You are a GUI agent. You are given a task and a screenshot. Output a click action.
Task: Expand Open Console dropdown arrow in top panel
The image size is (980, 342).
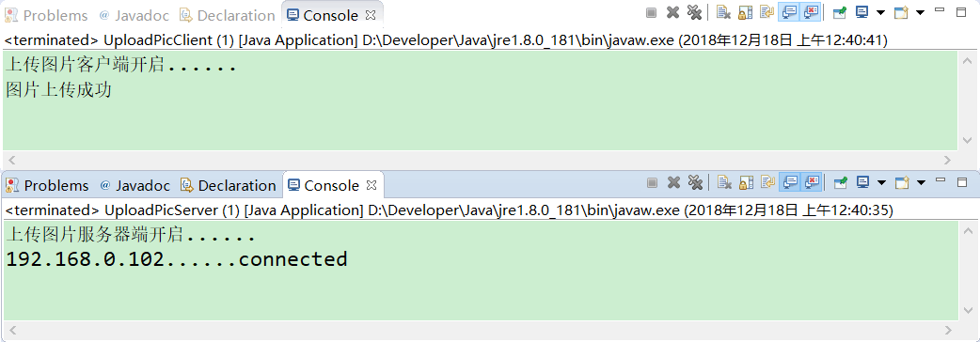pyautogui.click(x=920, y=12)
